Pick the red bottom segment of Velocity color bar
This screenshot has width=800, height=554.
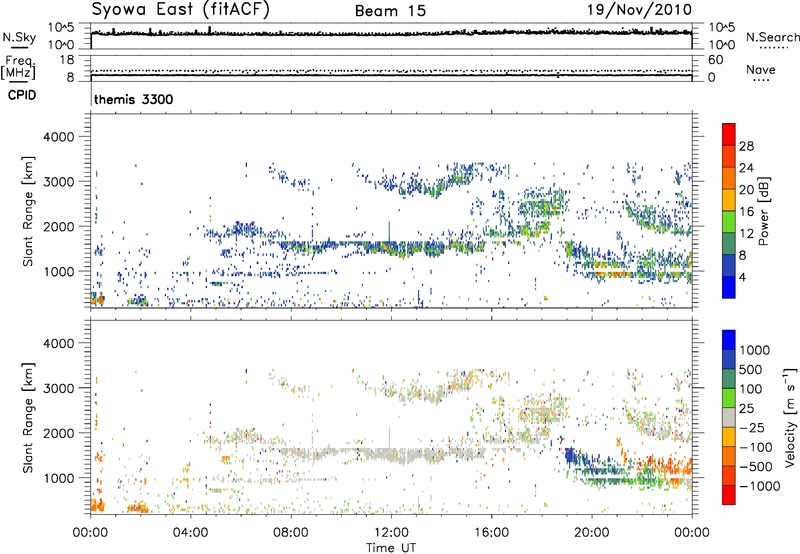pyautogui.click(x=729, y=495)
